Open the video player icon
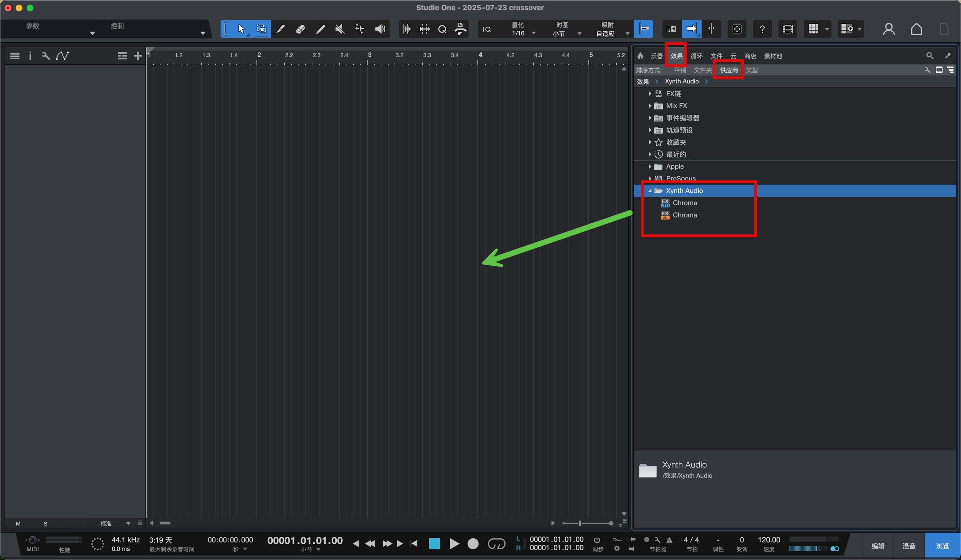 pos(788,29)
